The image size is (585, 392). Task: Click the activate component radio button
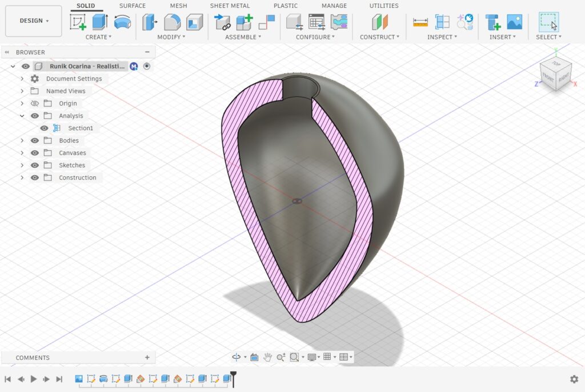pos(147,66)
